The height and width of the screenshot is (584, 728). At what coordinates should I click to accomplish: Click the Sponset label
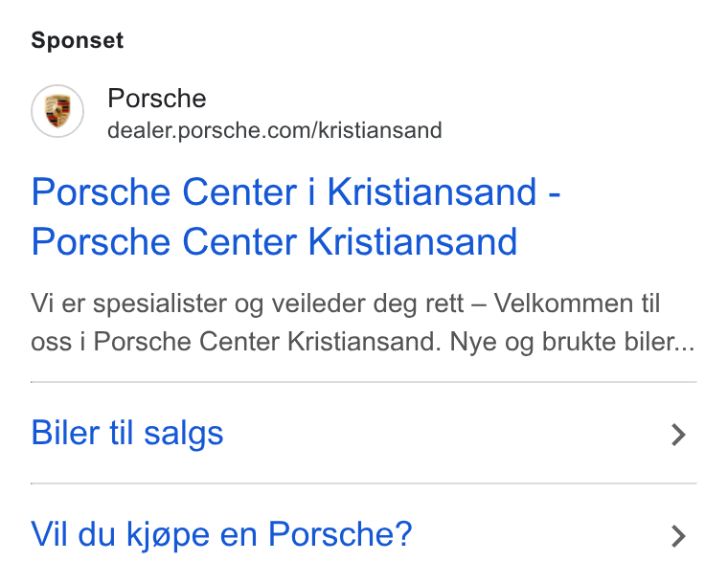coord(77,40)
